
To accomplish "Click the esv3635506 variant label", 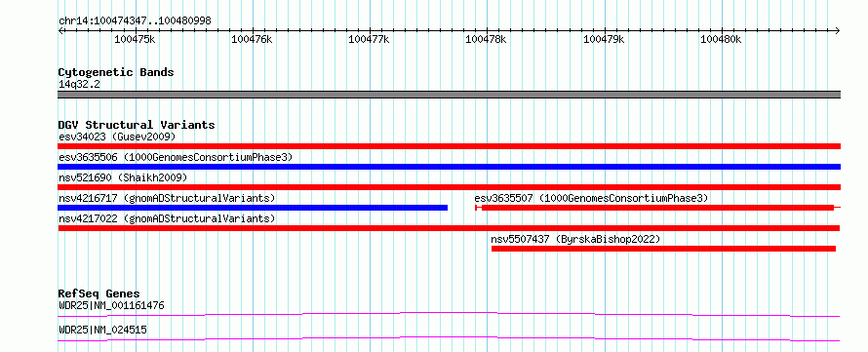I will click(x=176, y=157).
